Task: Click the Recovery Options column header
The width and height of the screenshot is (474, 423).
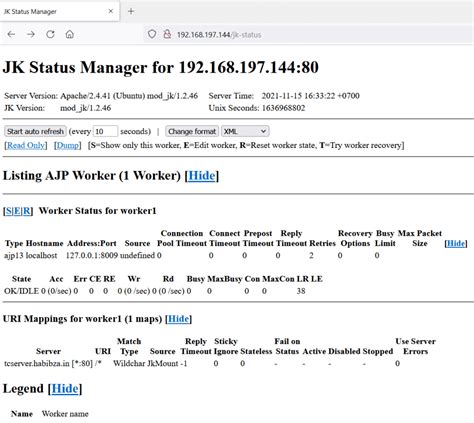Action: point(355,238)
